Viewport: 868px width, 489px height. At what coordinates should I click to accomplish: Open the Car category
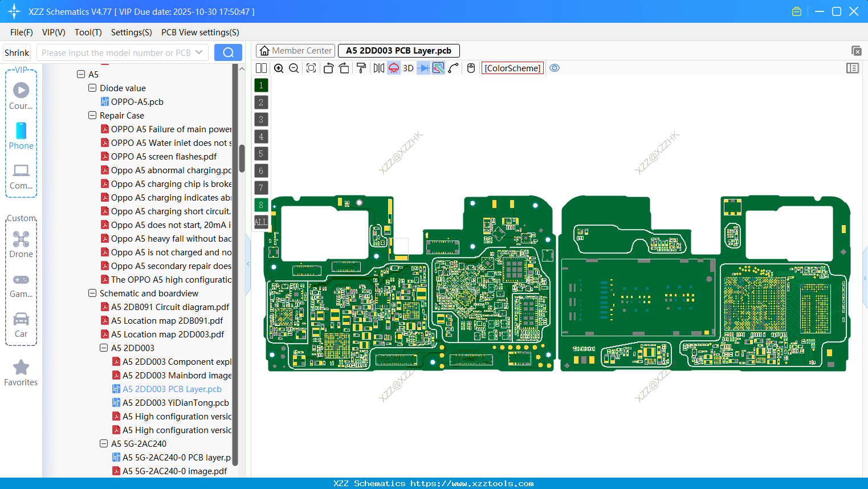click(21, 325)
